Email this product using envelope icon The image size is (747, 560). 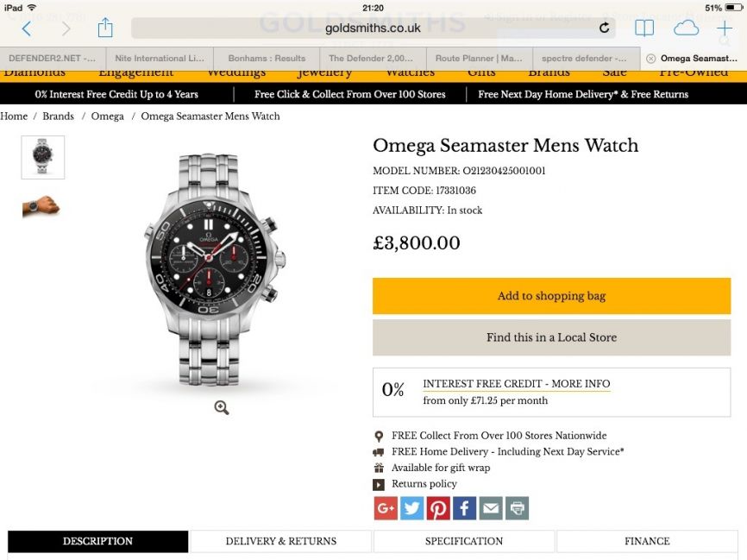click(x=491, y=508)
